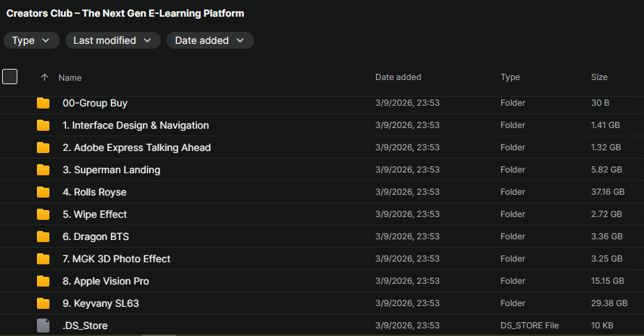Click the Keyvany SL63 folder icon

coord(43,303)
